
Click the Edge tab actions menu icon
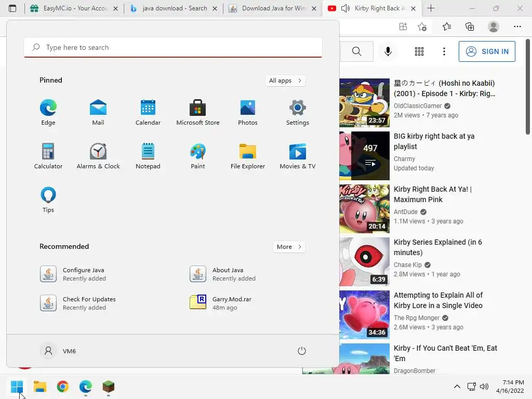point(12,8)
